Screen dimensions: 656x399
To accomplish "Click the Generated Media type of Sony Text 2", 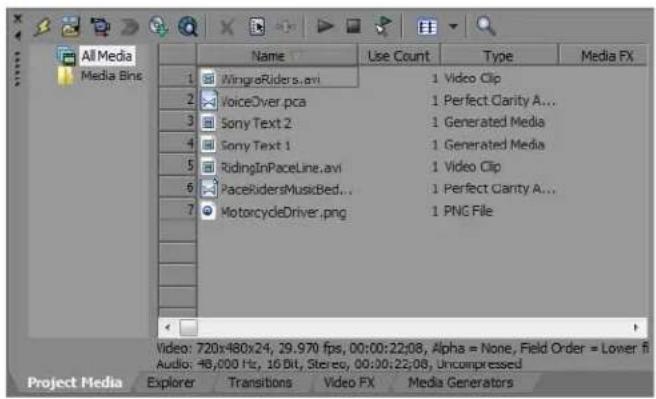I will click(x=494, y=122).
